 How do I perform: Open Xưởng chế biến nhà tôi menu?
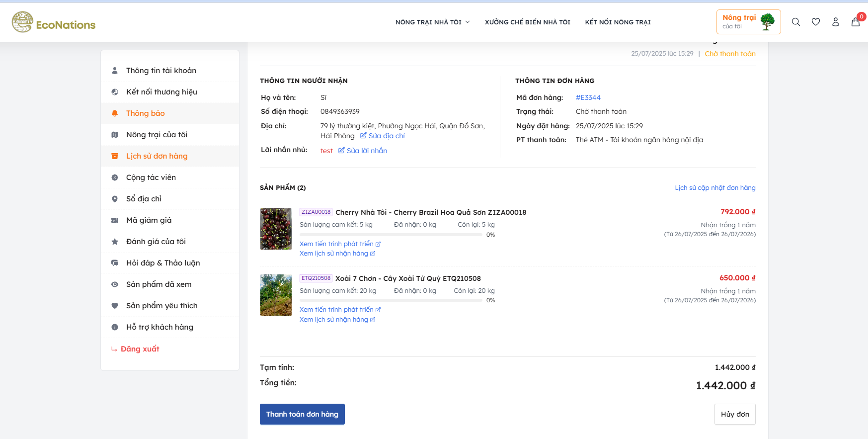click(527, 22)
